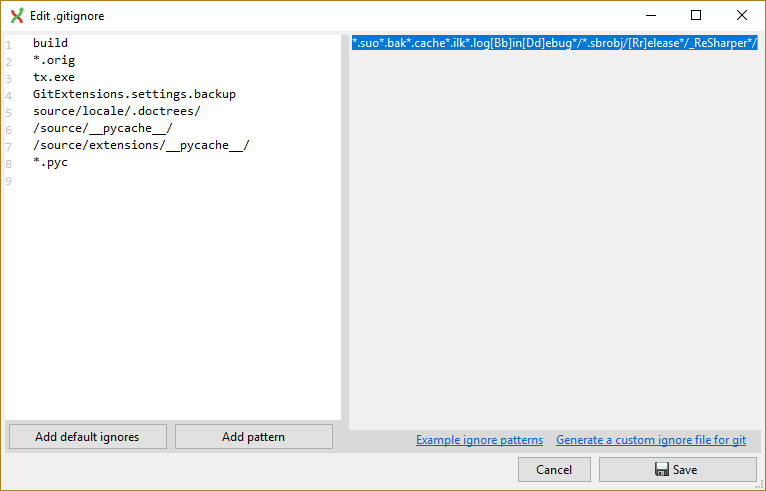Screen dimensions: 766x491
Task: Open the Example ignore patterns link
Action: click(479, 440)
